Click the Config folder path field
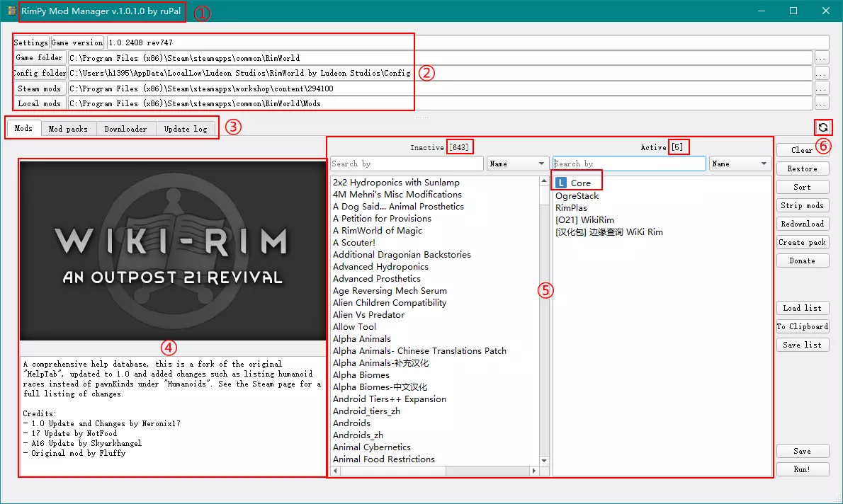The height and width of the screenshot is (504, 843). [441, 73]
